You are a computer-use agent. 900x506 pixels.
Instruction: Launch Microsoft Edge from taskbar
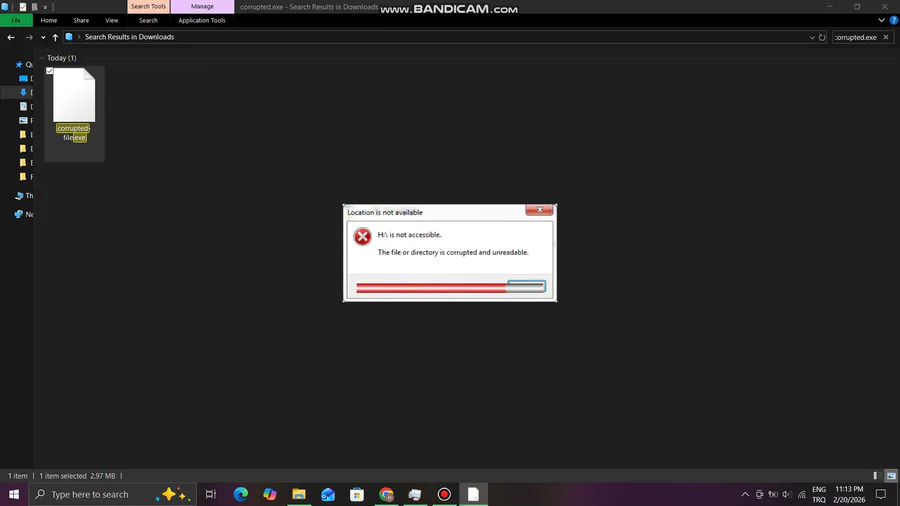click(240, 494)
